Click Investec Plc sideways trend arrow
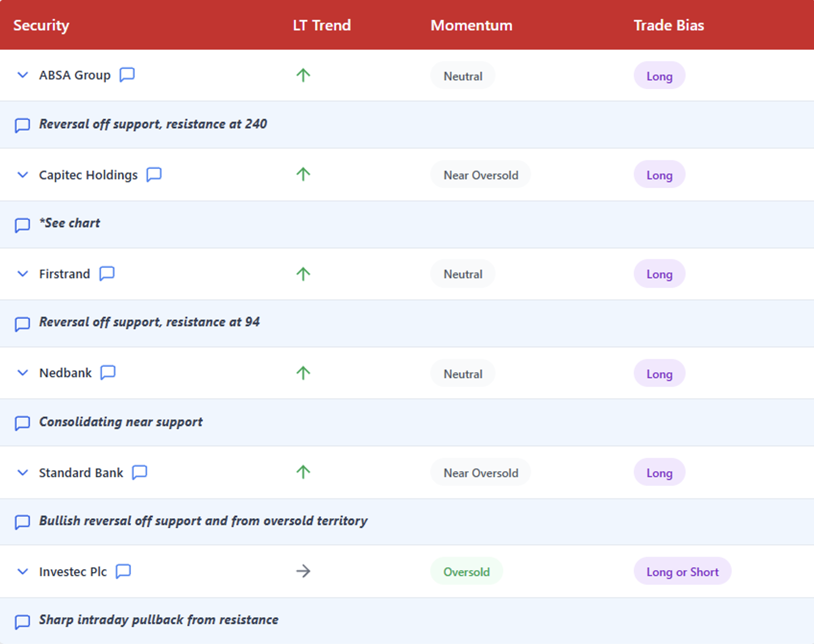 303,571
